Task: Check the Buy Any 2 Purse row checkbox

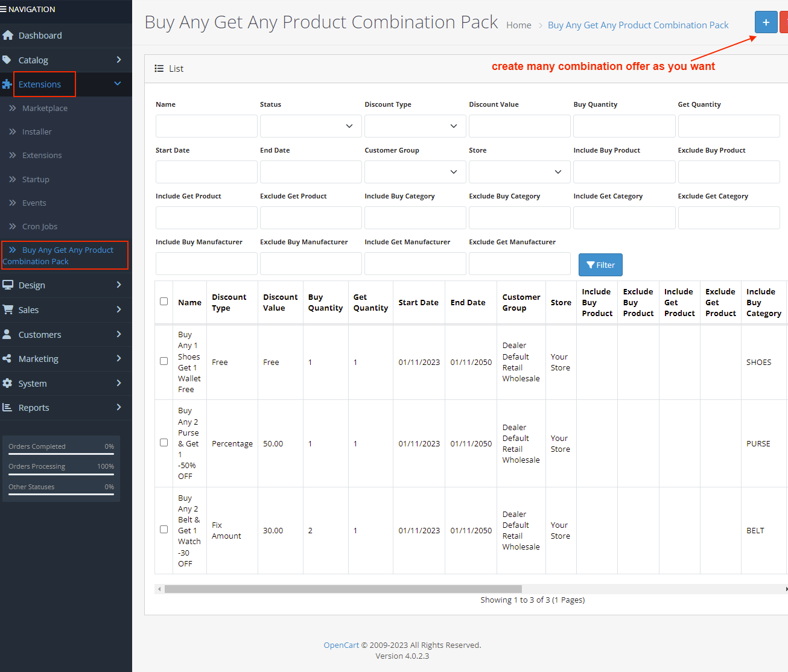Action: tap(164, 443)
